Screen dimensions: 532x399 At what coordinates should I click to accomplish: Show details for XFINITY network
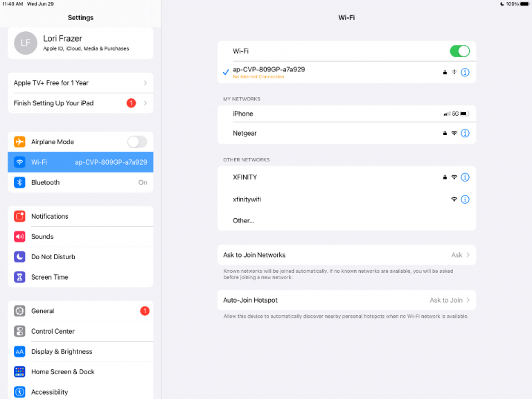coord(465,177)
